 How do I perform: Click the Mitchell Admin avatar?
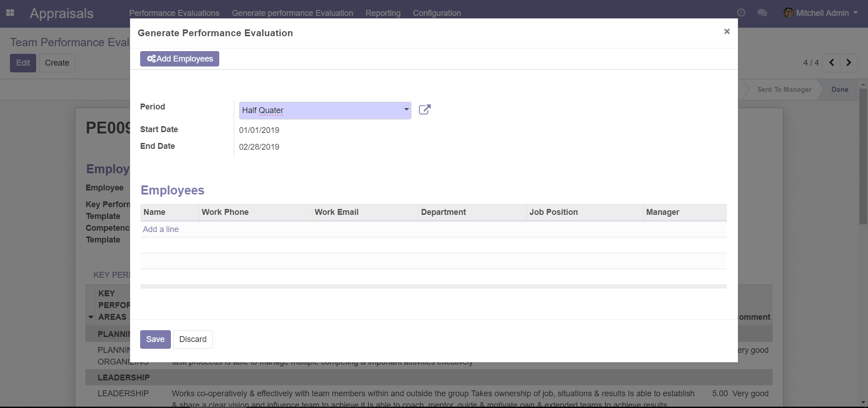788,13
